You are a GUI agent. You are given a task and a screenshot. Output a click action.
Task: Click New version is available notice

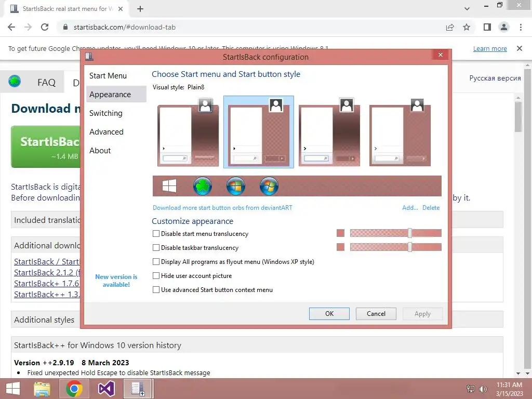tap(116, 281)
